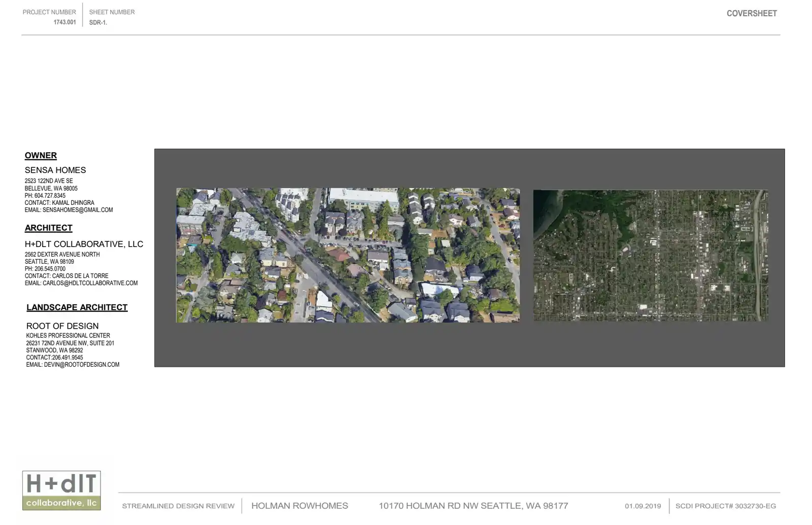This screenshot has width=812, height=525.
Task: Click SHEET NUMBER label
Action: (112, 12)
